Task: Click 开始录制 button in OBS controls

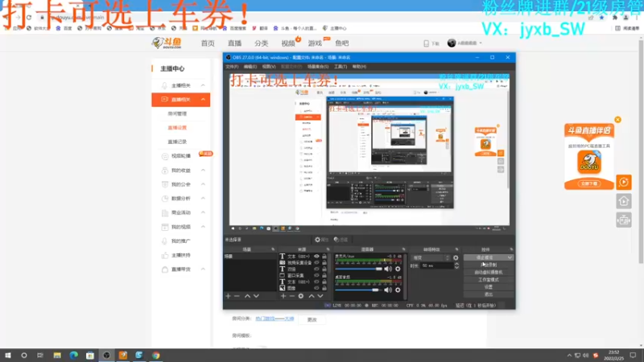Action: click(489, 265)
